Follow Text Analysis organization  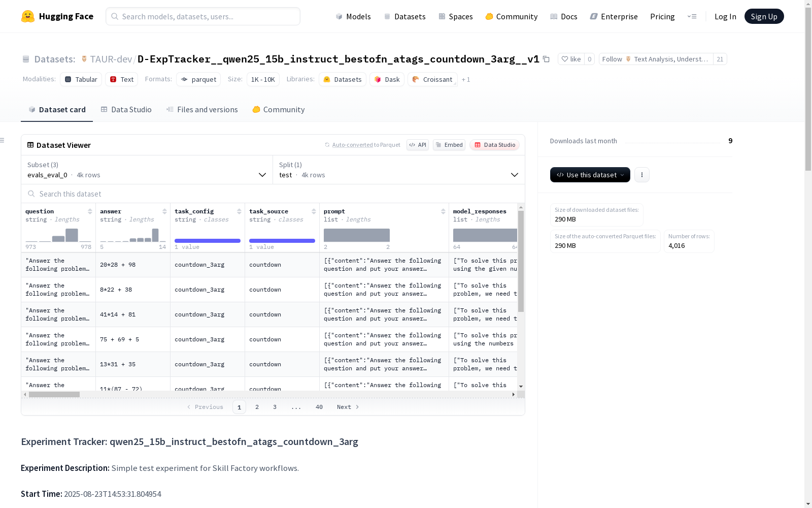tap(656, 59)
